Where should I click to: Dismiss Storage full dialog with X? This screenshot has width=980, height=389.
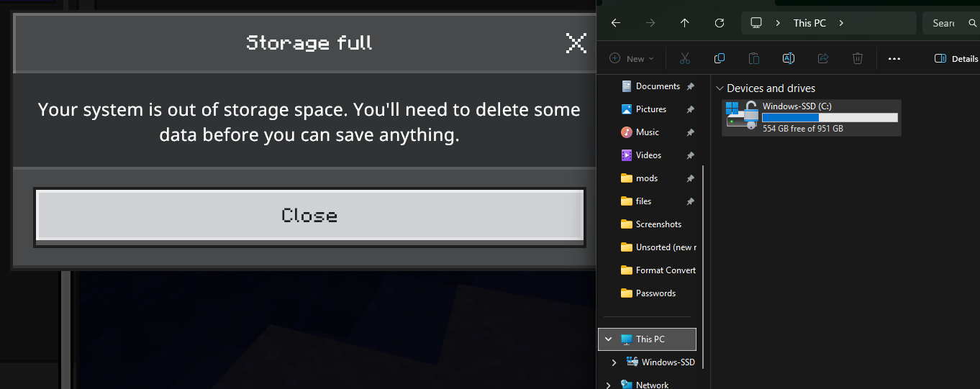tap(576, 43)
